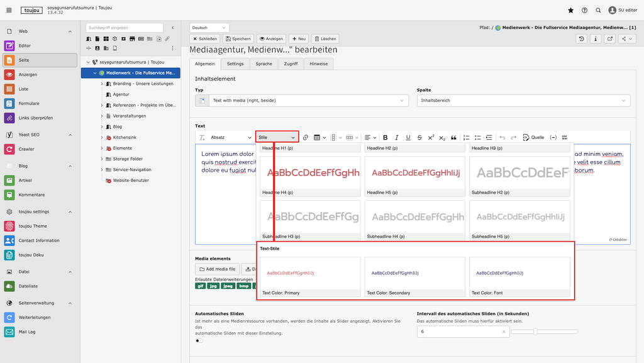Screen dimensions: 644x363
Task: Click the slide interval slider handle
Action: [536, 332]
